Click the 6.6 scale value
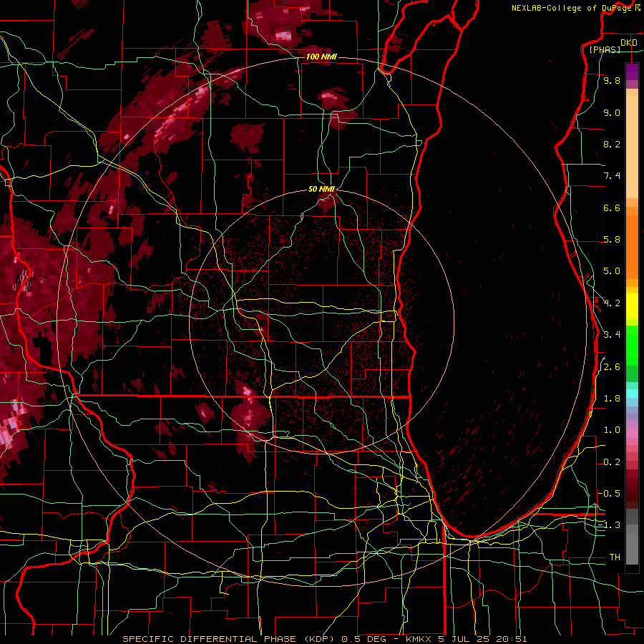Viewport: 644px width, 644px height. pyautogui.click(x=612, y=208)
